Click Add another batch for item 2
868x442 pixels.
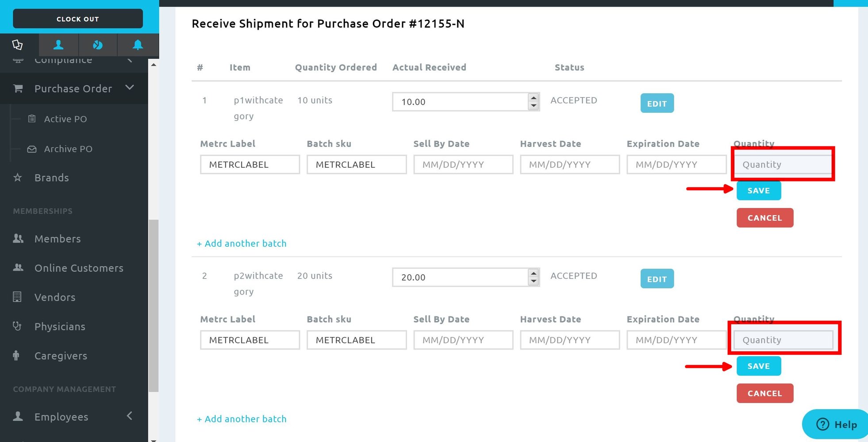242,419
